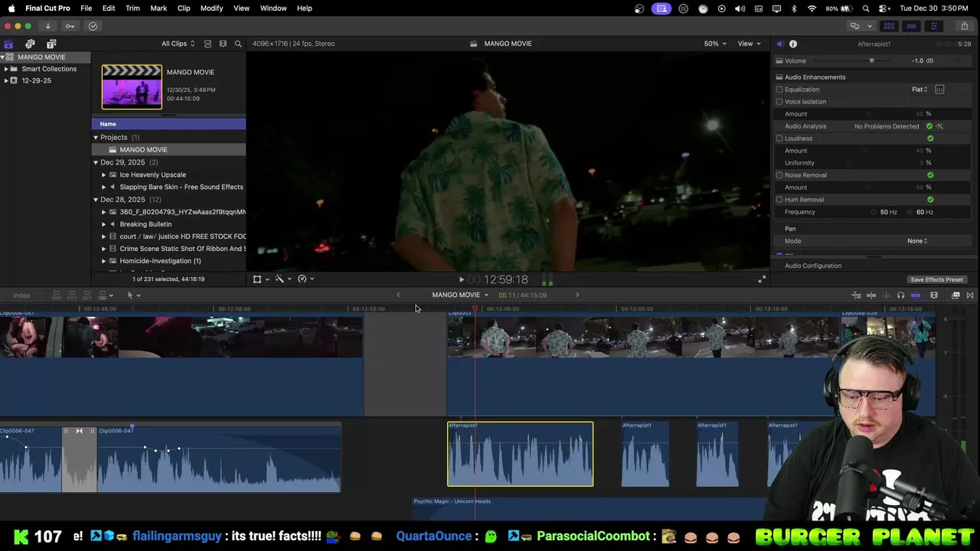980x551 pixels.
Task: Toggle the Timeline panel layout button
Action: click(911, 26)
